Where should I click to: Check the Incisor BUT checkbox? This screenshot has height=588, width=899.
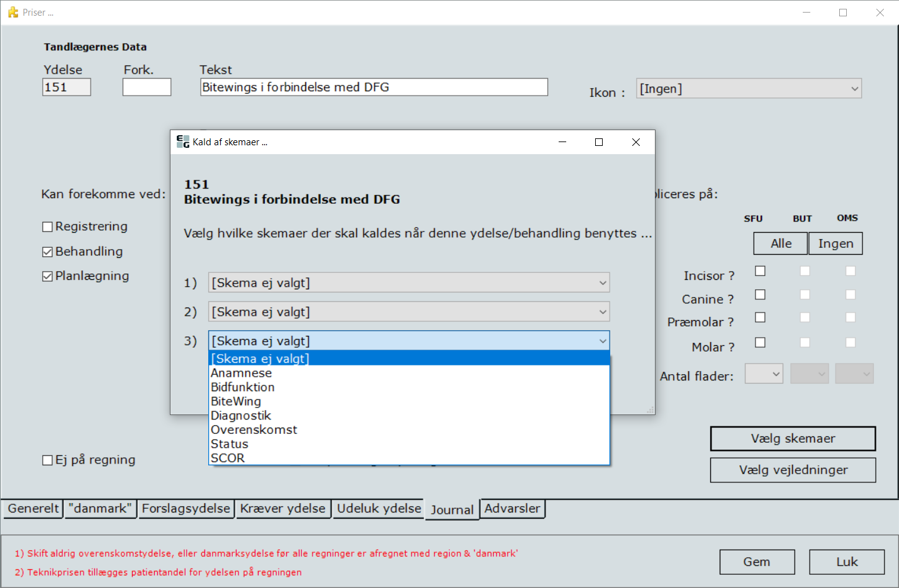(805, 271)
